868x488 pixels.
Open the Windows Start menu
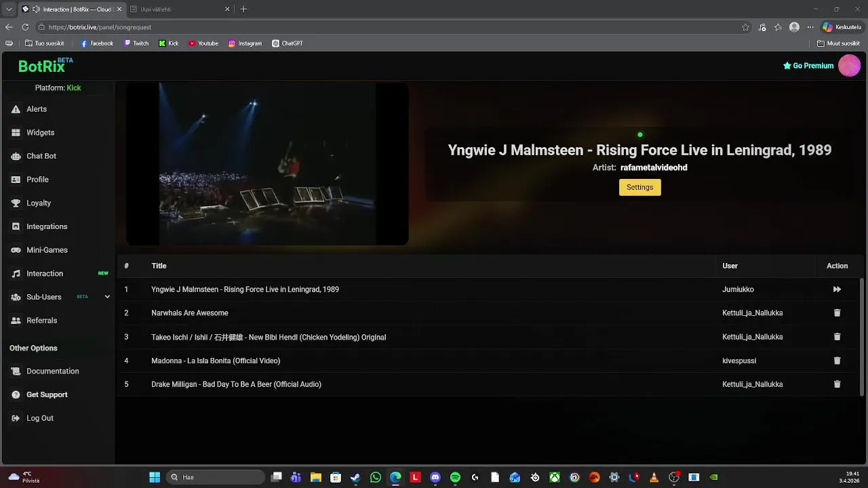[x=155, y=477]
